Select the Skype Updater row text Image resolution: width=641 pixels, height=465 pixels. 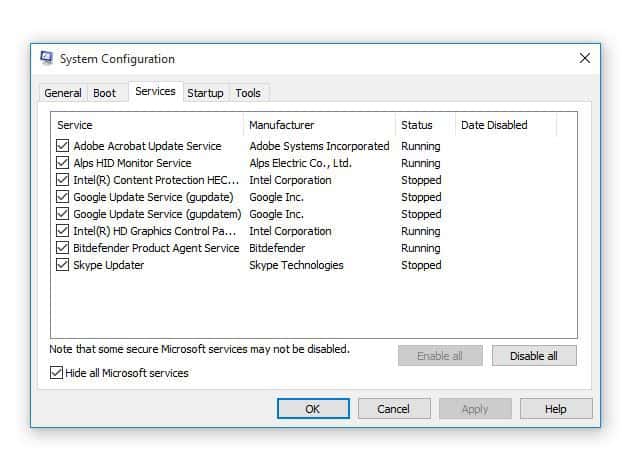(108, 265)
